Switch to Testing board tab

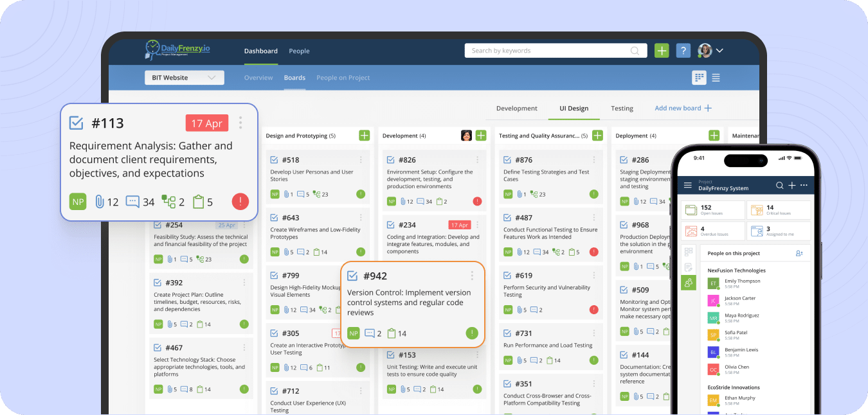(x=622, y=109)
